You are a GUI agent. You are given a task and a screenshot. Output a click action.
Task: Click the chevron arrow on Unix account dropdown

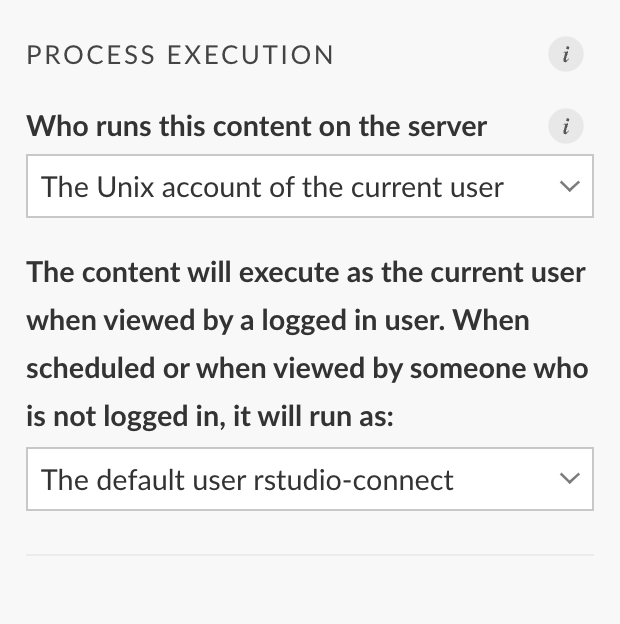tap(569, 186)
